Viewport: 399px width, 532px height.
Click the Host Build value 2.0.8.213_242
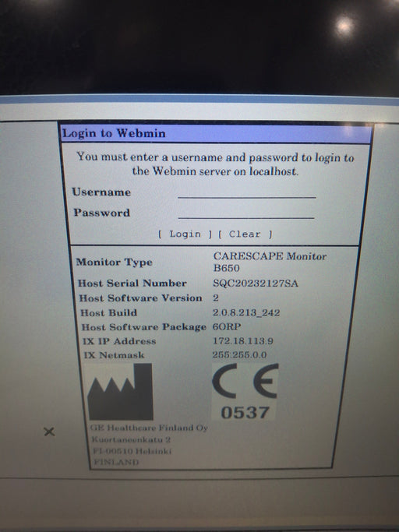(246, 312)
